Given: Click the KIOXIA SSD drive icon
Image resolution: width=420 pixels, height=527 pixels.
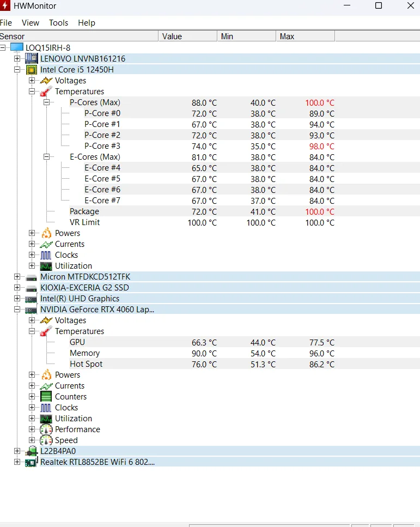Looking at the screenshot, I should (32, 289).
